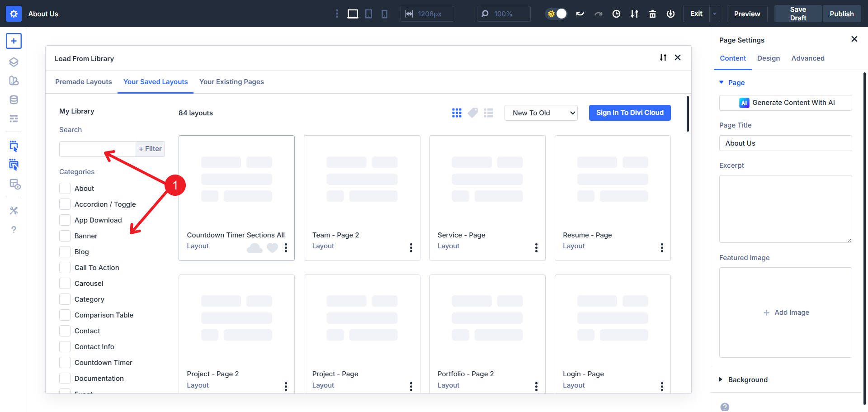The image size is (868, 412).
Task: Toggle the light/dark mode switch
Action: (x=556, y=14)
